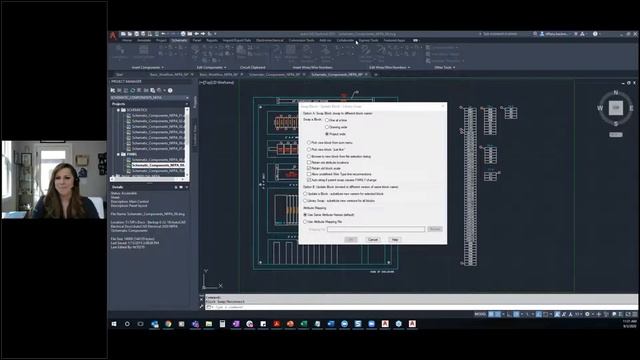The height and width of the screenshot is (360, 640).
Task: Click the MODEL button in status bar
Action: [480, 314]
